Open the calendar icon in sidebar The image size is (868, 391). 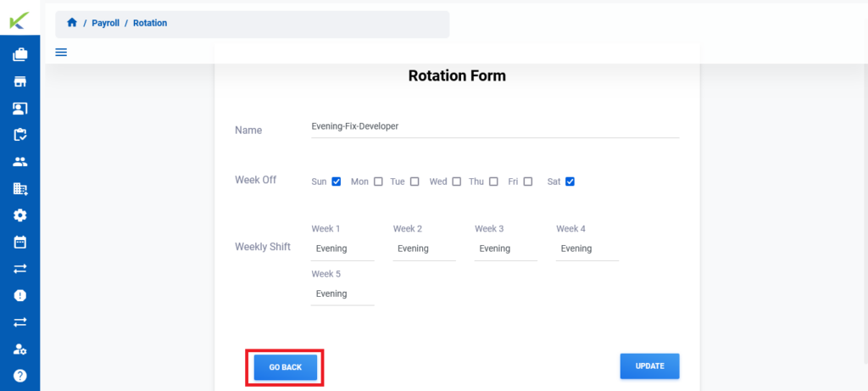coord(20,242)
